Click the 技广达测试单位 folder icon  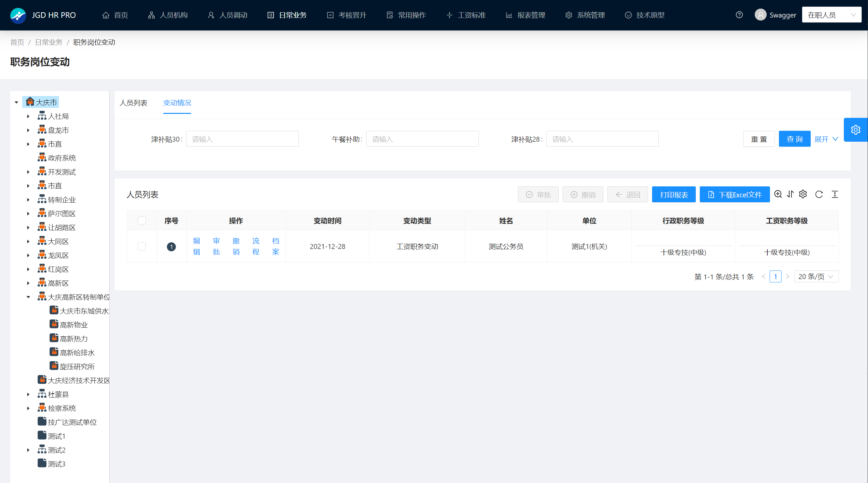(42, 421)
